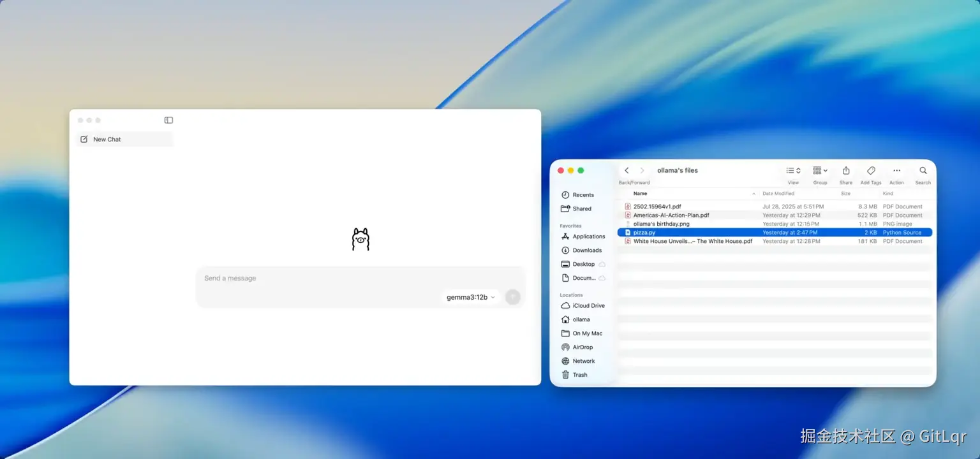This screenshot has width=980, height=459.
Task: Select the file 2502.15964v1.pdf
Action: click(775, 207)
